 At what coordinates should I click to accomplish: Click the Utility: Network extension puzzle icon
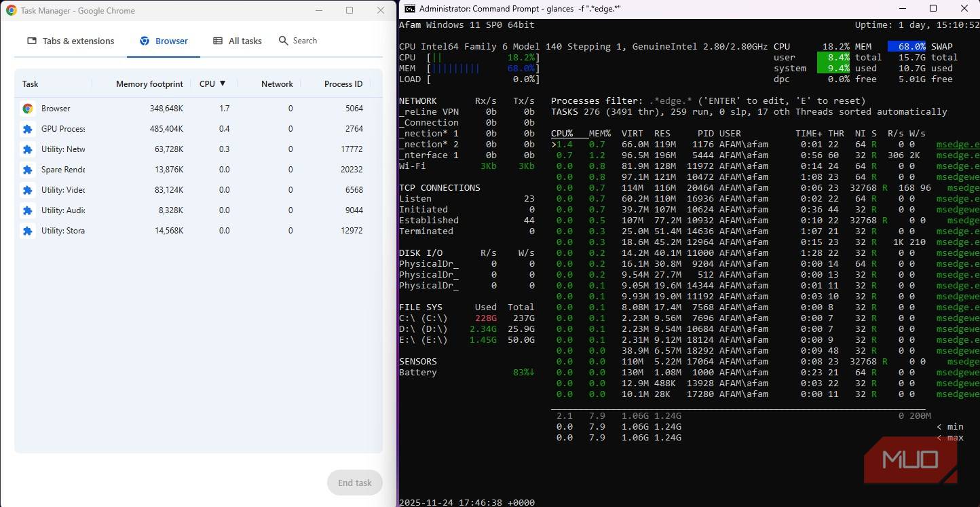click(28, 149)
